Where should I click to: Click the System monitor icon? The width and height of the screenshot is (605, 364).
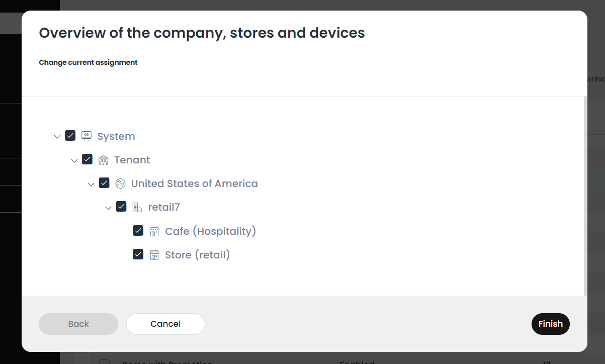87,136
